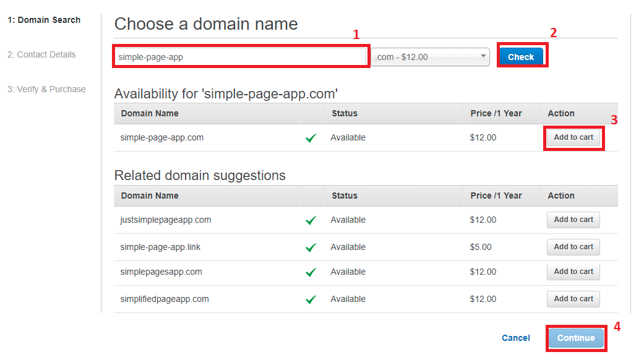Image resolution: width=644 pixels, height=357 pixels.
Task: Click the checkmark icon next to simplepagesapp.com
Action: 311,272
